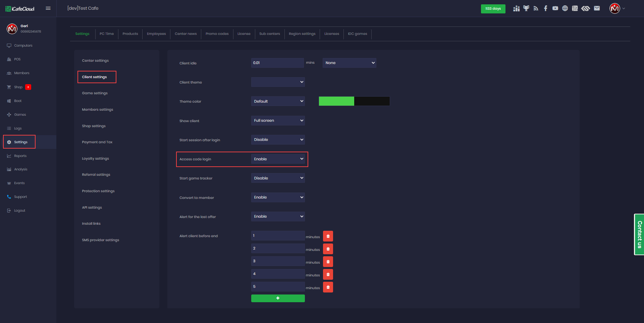Open the Facebook page icon
The height and width of the screenshot is (323, 644).
coord(545,8)
